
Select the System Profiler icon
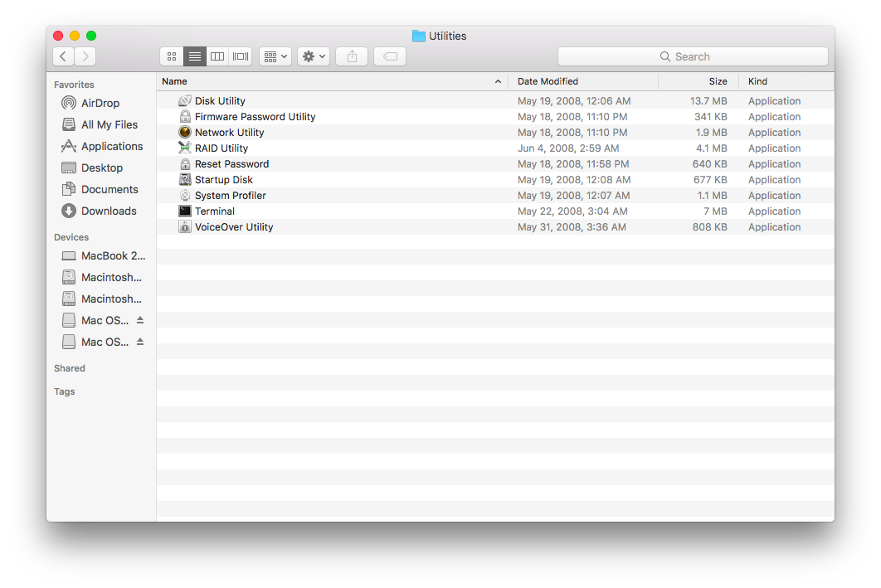coord(185,195)
